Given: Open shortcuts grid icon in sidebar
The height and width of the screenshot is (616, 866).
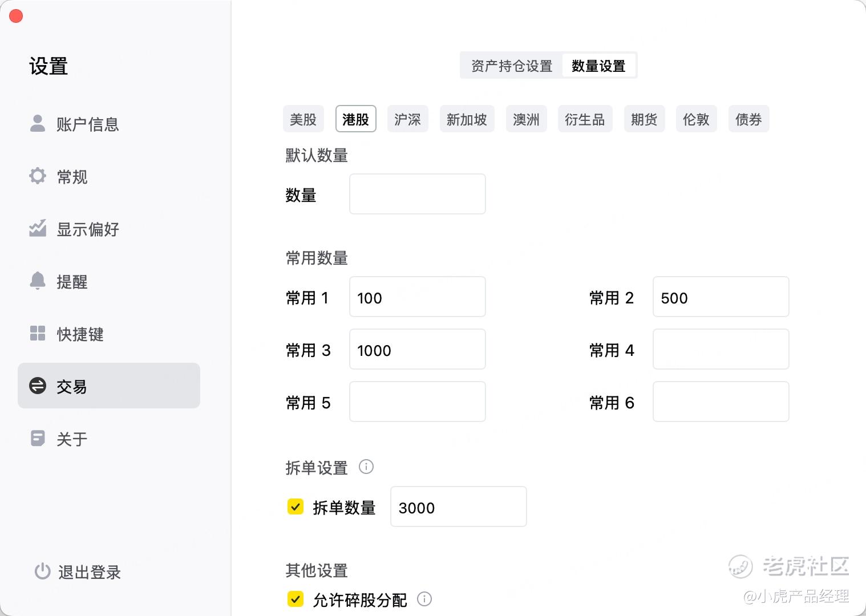Looking at the screenshot, I should (38, 333).
